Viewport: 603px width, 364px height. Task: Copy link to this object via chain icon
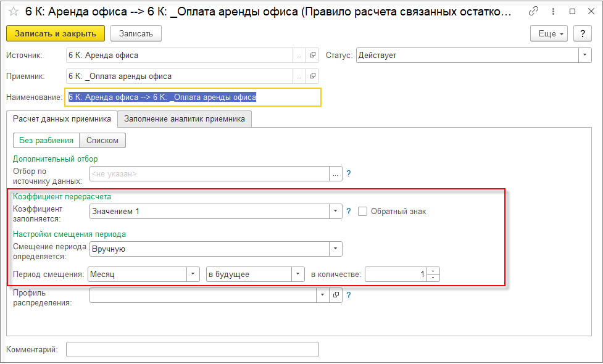[x=533, y=11]
